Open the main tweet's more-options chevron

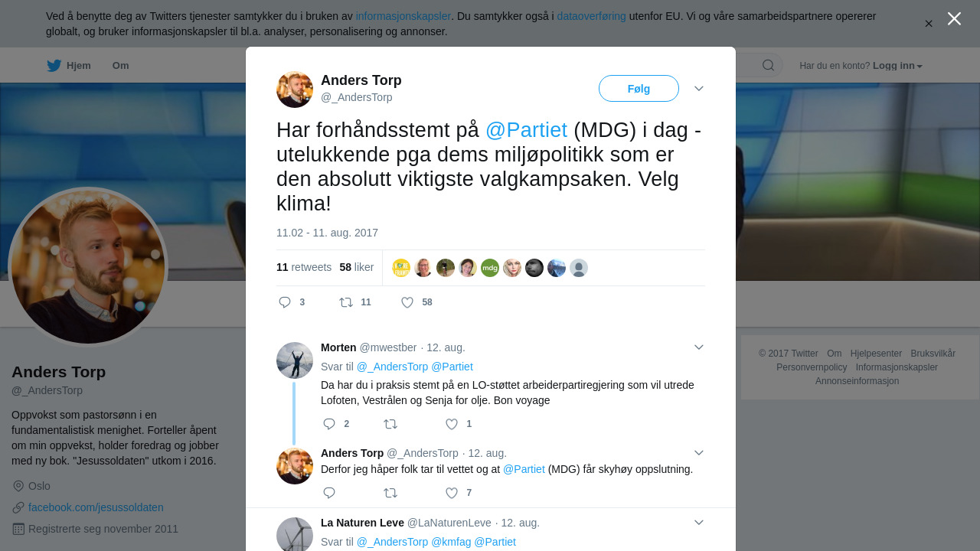point(699,89)
